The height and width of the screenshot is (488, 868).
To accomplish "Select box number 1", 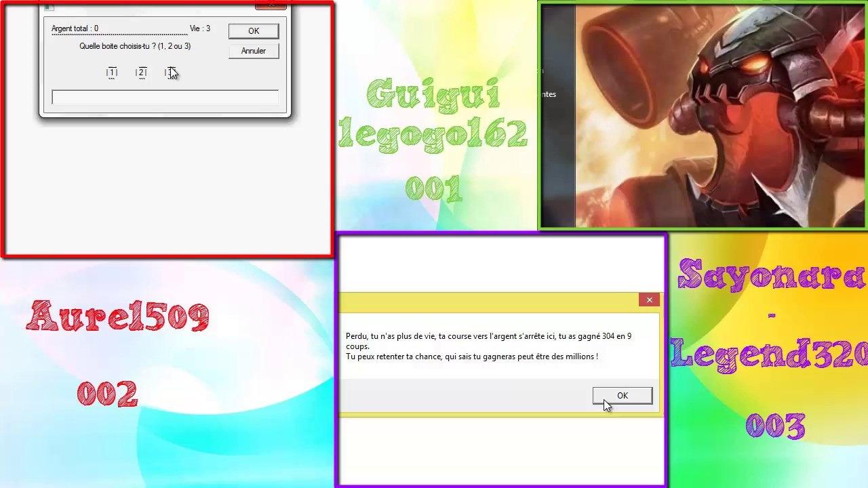I will pyautogui.click(x=112, y=73).
